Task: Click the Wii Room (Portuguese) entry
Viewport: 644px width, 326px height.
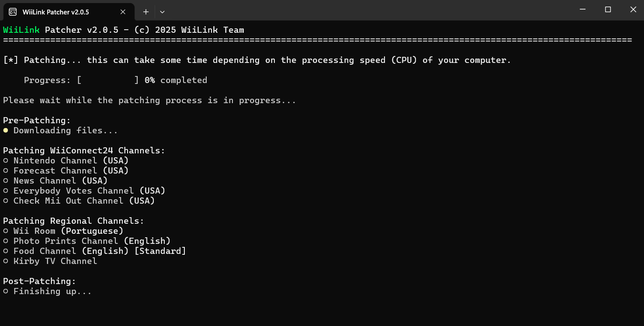Action: click(68, 231)
